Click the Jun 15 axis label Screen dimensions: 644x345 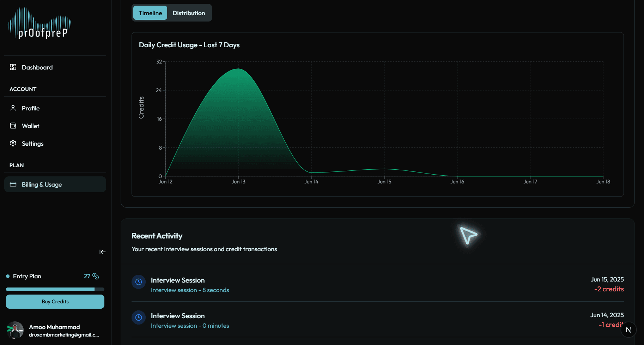[384, 182]
